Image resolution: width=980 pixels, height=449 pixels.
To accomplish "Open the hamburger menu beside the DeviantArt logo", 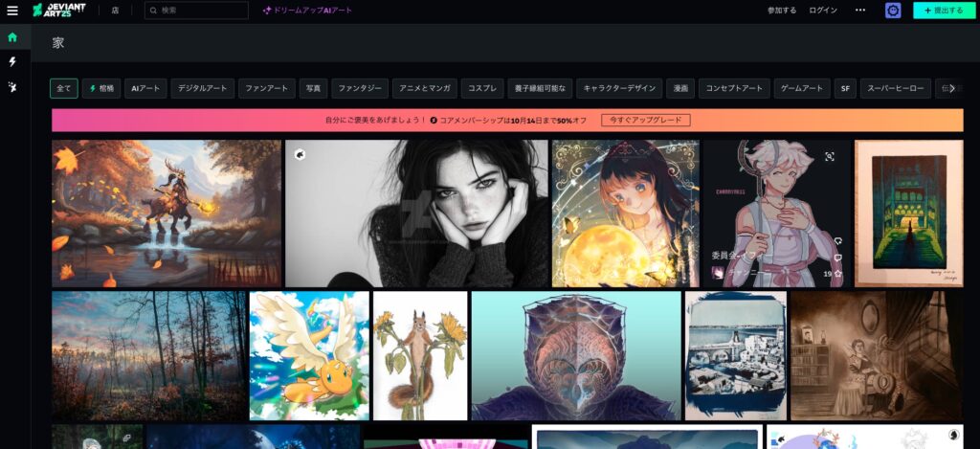I will [12, 11].
